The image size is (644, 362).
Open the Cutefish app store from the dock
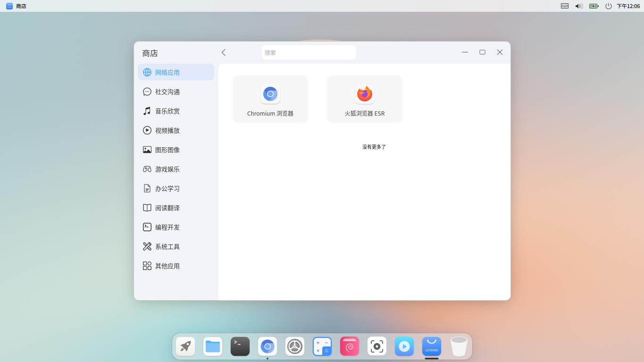(x=431, y=346)
